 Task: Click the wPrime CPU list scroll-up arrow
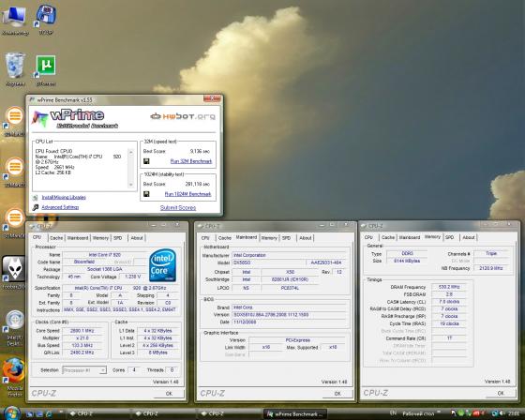tap(131, 153)
